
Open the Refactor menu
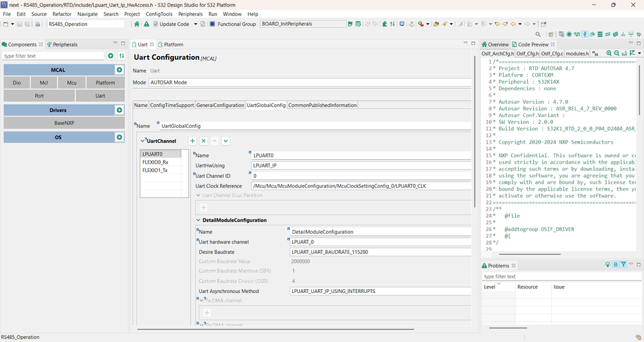coord(62,14)
